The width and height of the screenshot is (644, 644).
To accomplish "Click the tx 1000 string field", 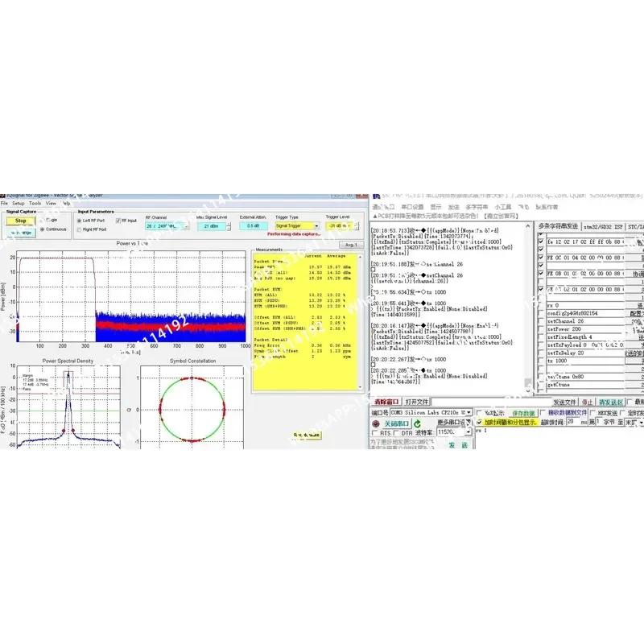I will (x=585, y=361).
